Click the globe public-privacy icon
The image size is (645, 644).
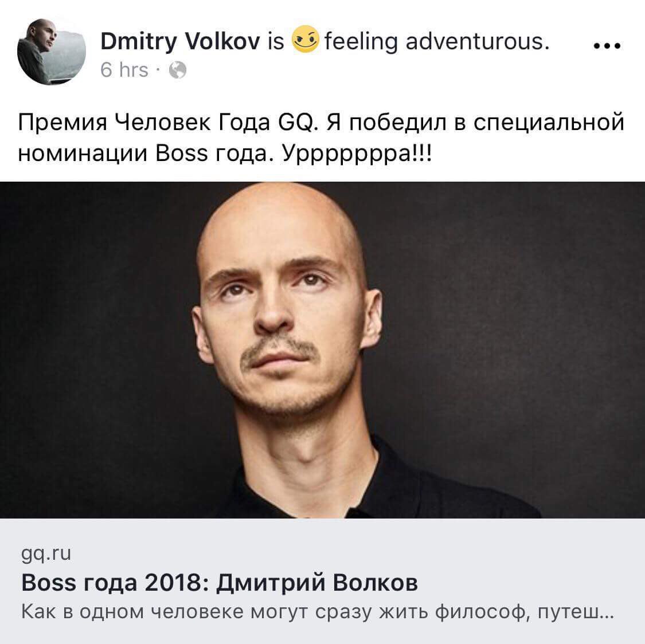tap(178, 70)
